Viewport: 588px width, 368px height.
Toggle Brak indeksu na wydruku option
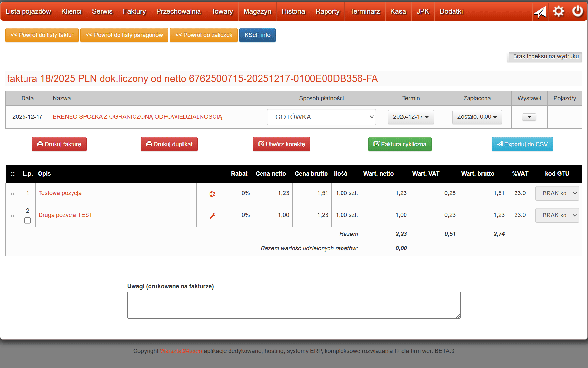545,56
